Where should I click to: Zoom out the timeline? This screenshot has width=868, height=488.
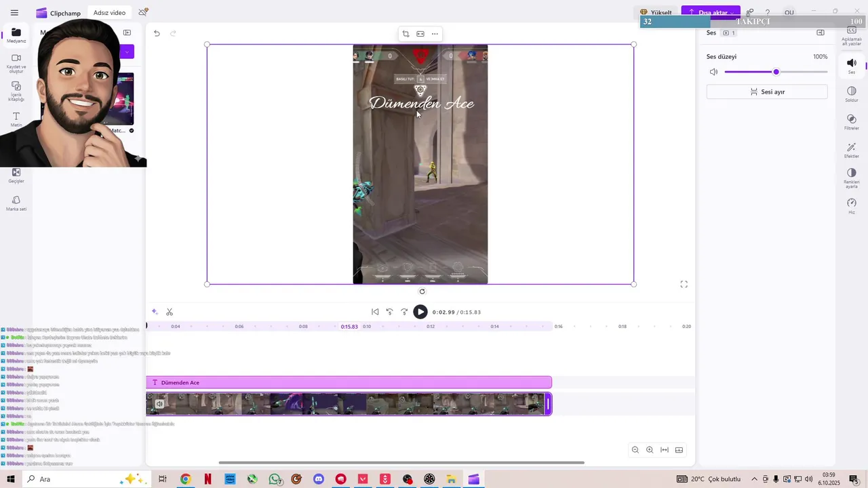tap(635, 450)
